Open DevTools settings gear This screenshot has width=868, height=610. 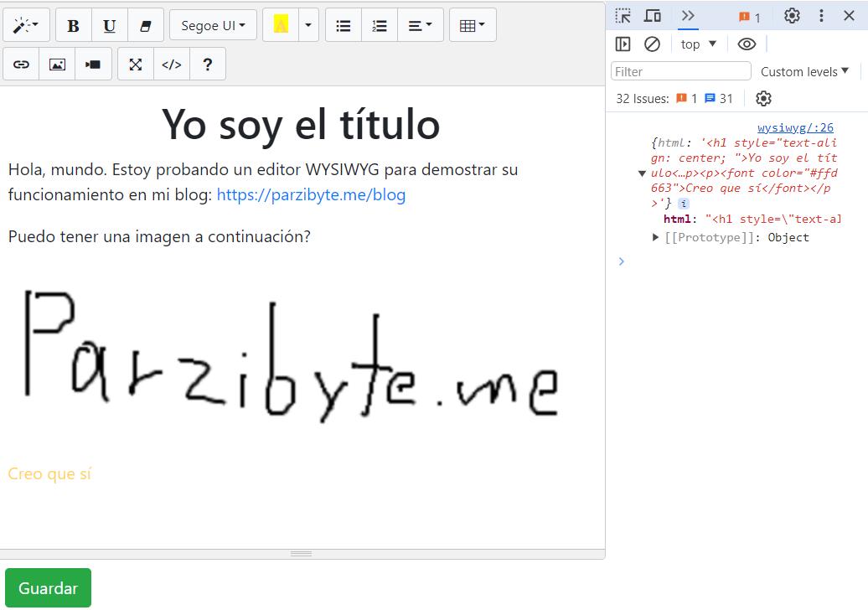pyautogui.click(x=792, y=15)
